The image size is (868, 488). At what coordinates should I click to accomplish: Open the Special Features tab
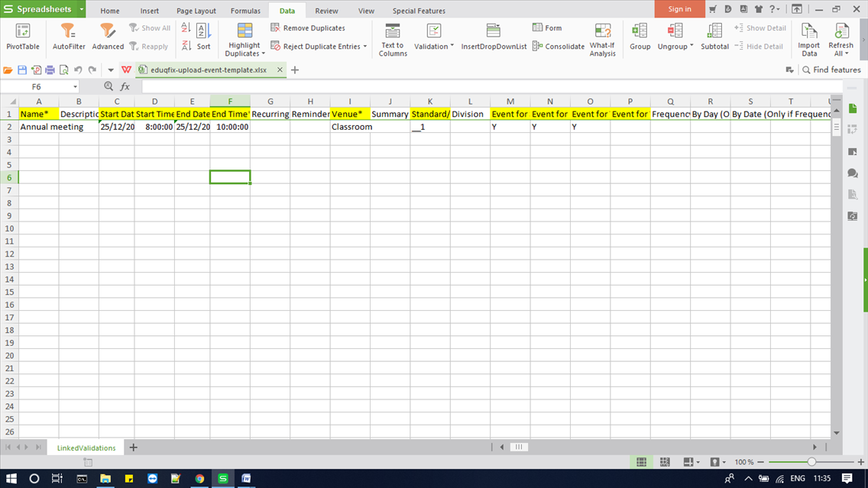pos(419,11)
